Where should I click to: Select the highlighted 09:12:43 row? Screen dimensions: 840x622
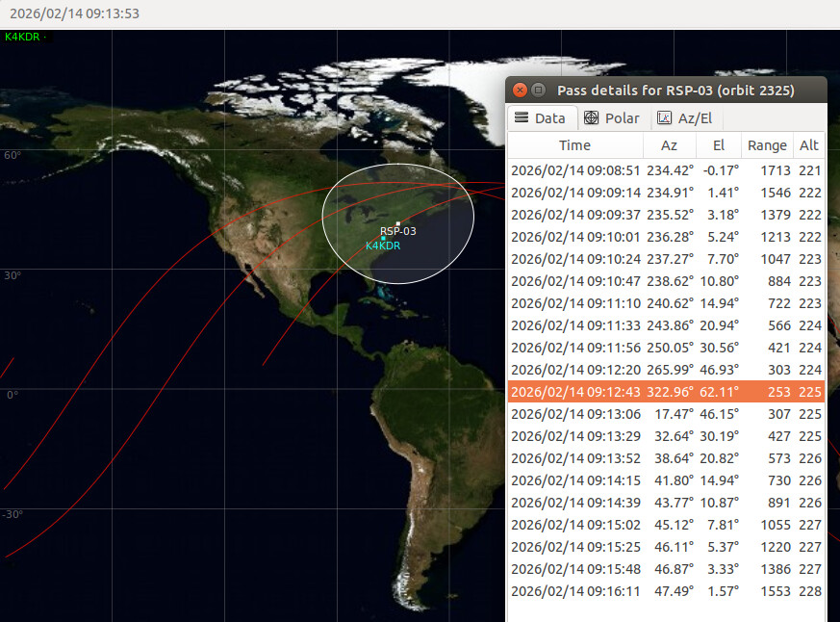coord(664,392)
